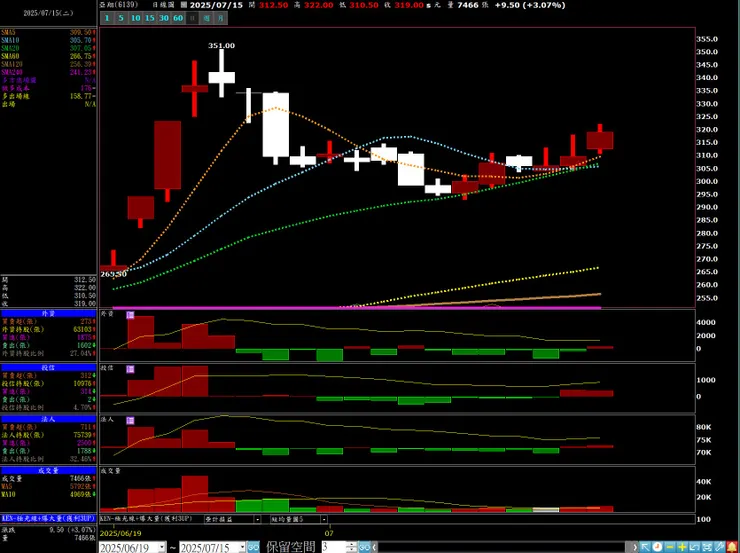The image size is (740, 553).
Task: Switch to 10-minute timeframe
Action: (x=136, y=18)
